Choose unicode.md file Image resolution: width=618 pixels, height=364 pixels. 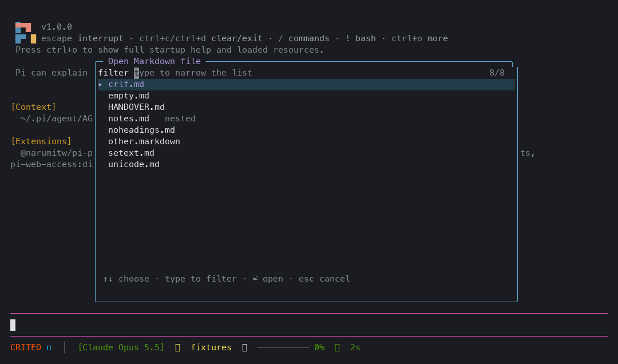[x=306, y=164]
